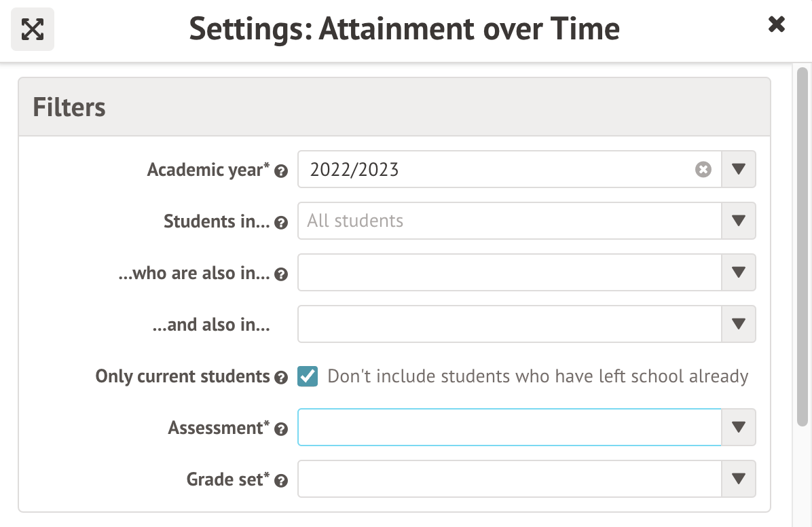This screenshot has width=812, height=527.
Task: Expand the and also in dropdown arrow
Action: (739, 324)
